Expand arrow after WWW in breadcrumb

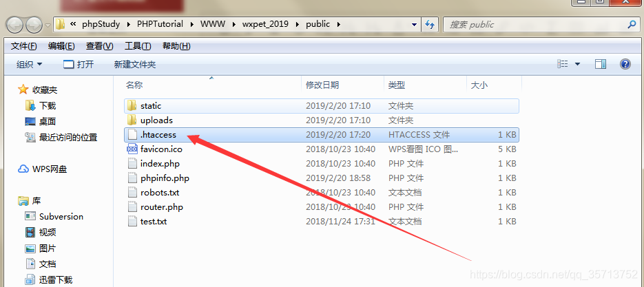point(233,24)
